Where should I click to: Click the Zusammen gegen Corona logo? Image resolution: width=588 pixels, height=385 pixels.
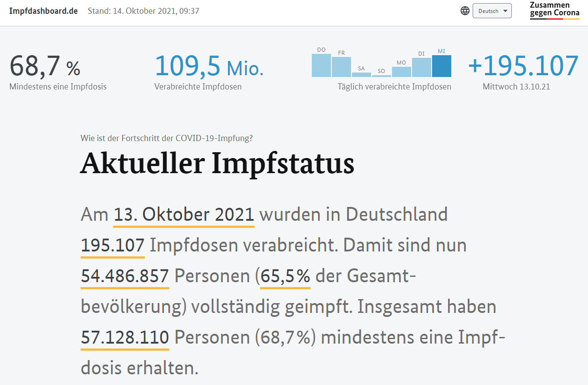tap(554, 10)
